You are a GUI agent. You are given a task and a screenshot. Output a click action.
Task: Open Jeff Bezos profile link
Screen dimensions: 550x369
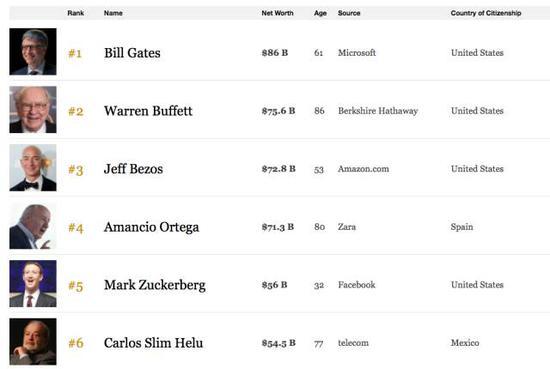pyautogui.click(x=133, y=169)
